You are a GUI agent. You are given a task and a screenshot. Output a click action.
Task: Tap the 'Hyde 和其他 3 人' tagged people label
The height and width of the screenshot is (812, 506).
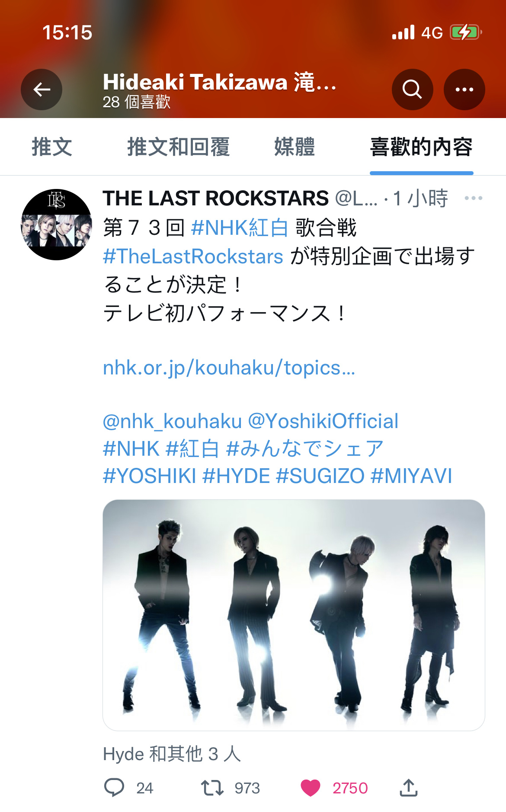coord(172,754)
